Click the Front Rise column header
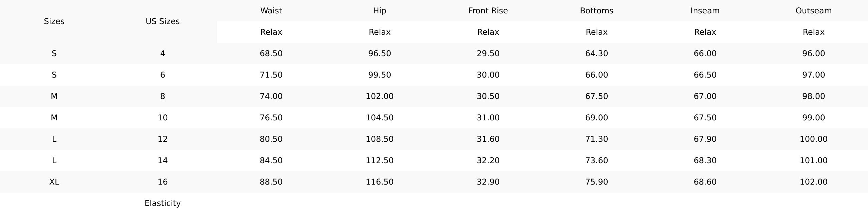Screen dimensions: 868x214 488,11
